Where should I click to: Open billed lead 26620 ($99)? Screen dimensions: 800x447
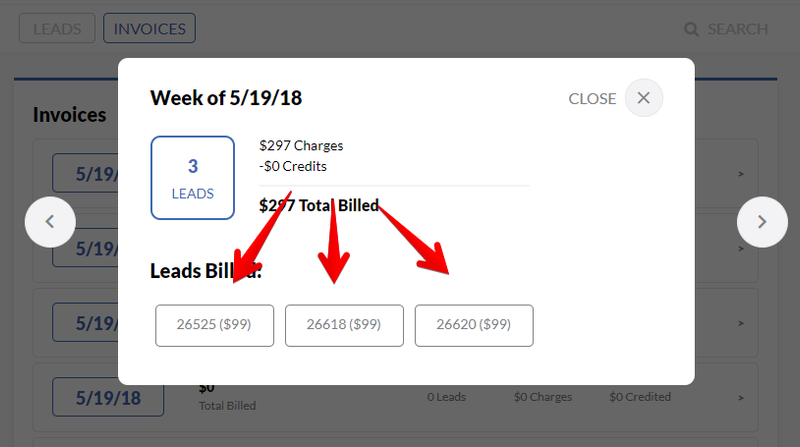pos(474,326)
